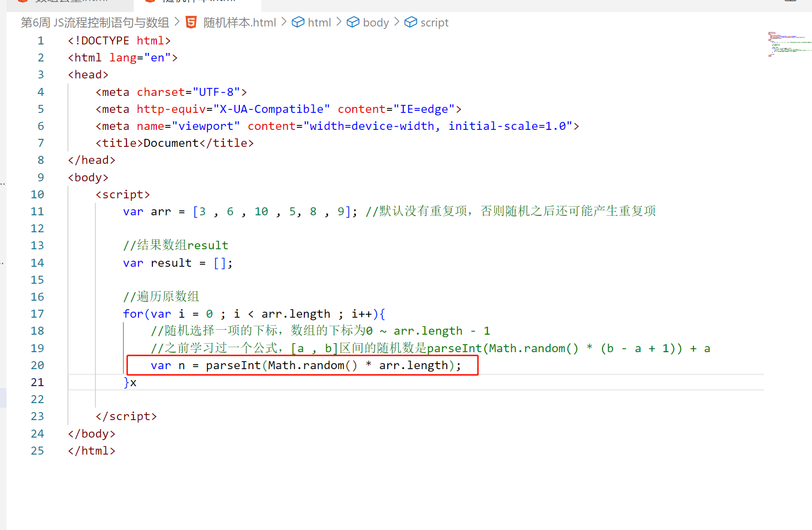Viewport: 812px width, 530px height.
Task: Click the 'lang' attribute on line 2
Action: [123, 57]
